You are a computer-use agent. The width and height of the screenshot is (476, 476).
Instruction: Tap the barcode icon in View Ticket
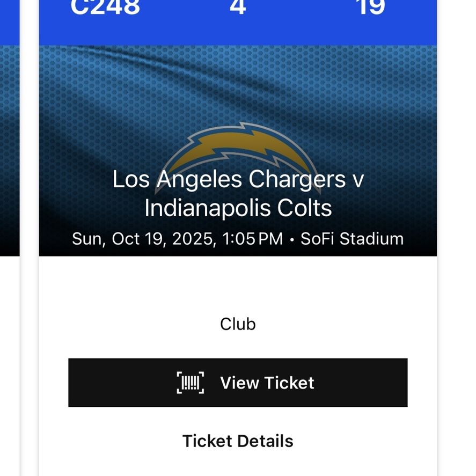point(191,383)
